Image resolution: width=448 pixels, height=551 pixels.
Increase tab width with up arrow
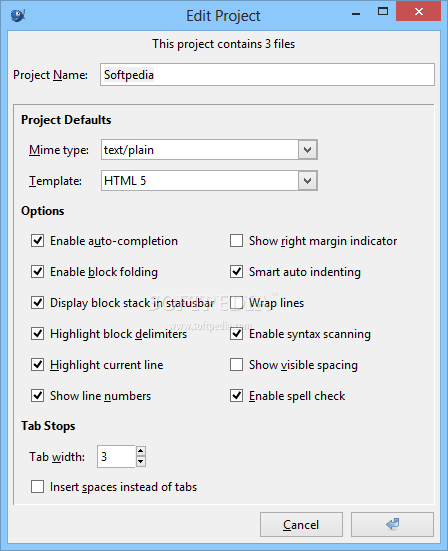tap(141, 451)
